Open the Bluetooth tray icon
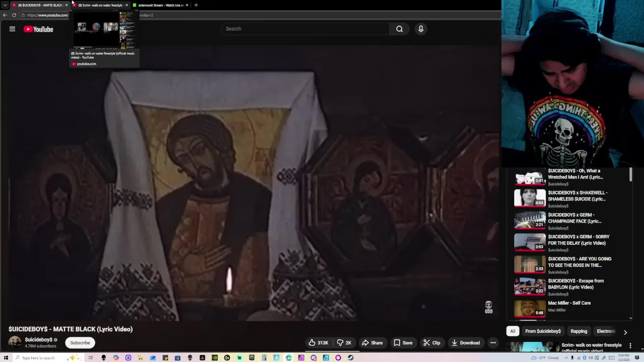The height and width of the screenshot is (362, 644). coord(585,358)
